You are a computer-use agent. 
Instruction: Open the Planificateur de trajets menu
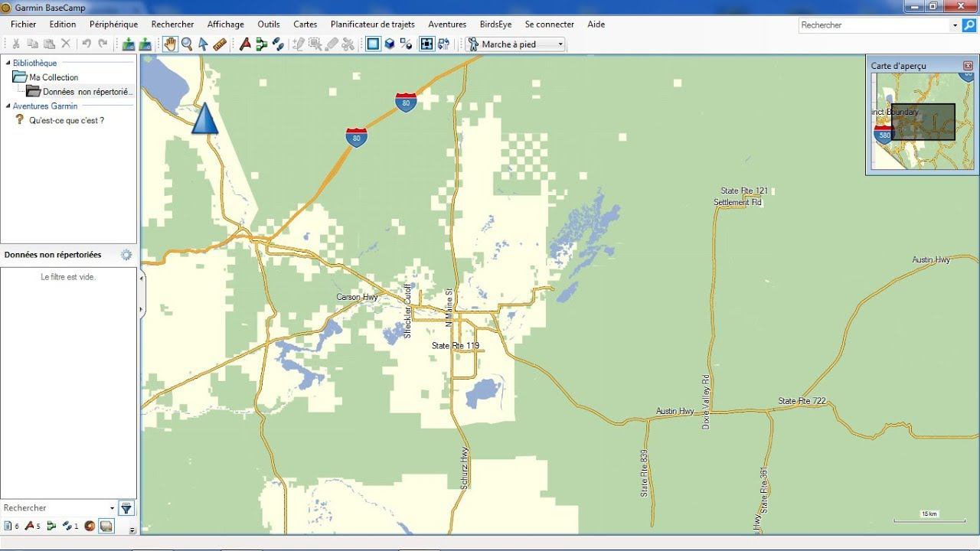pos(372,24)
